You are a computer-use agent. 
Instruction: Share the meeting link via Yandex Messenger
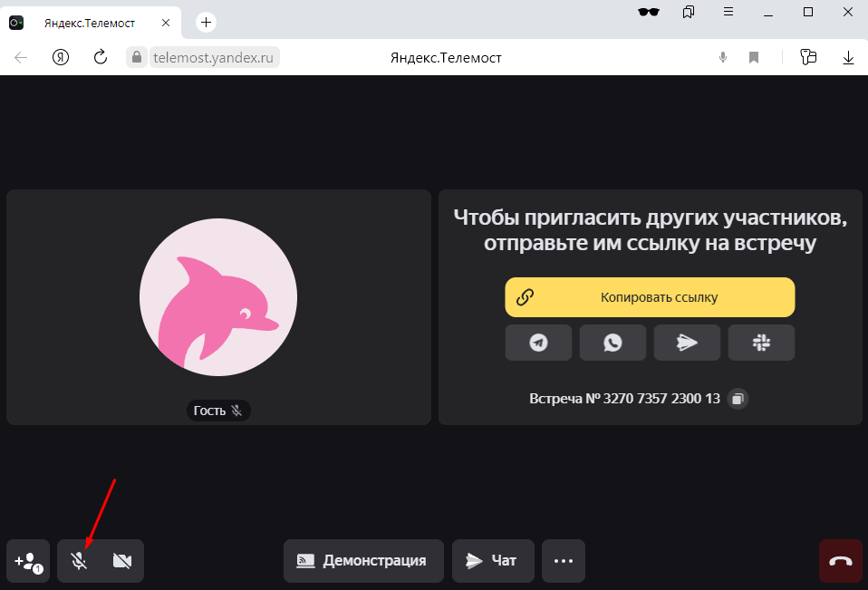coord(687,343)
